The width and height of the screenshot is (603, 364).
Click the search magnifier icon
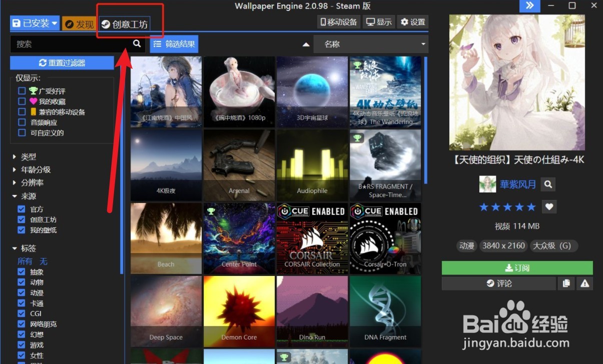tap(137, 43)
